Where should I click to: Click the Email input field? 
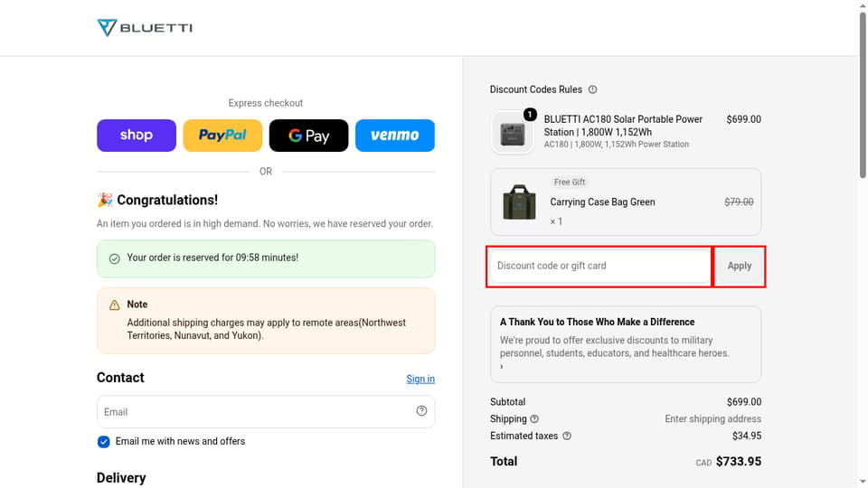click(x=266, y=412)
